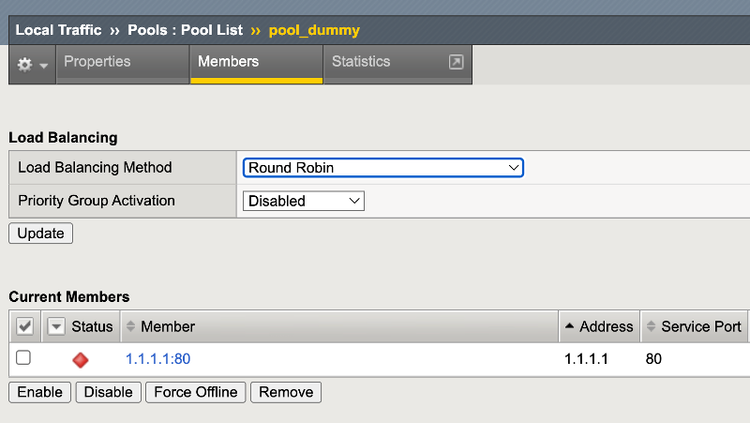Check the box for member 1.1.1.1:80

(23, 358)
